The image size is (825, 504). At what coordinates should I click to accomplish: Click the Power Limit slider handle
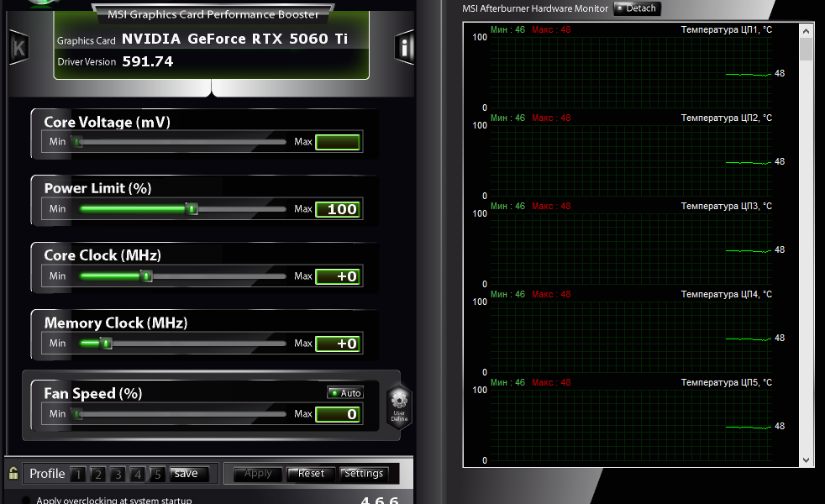click(192, 209)
